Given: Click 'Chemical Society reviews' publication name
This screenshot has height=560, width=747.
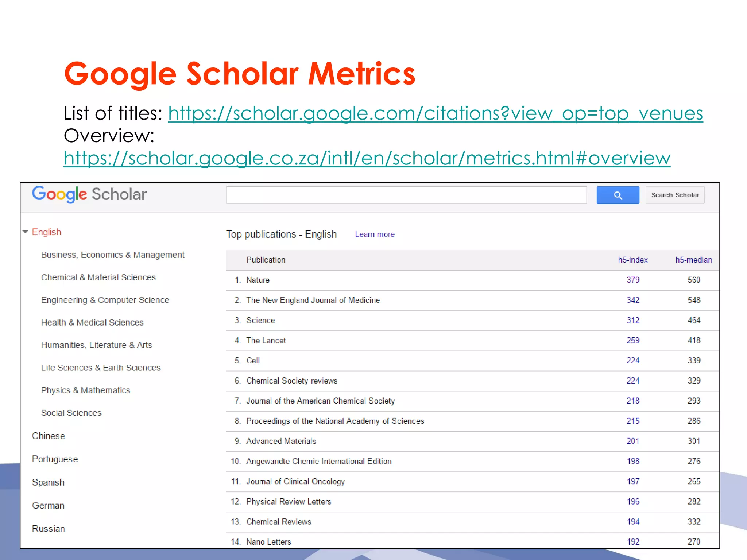Looking at the screenshot, I should [x=292, y=381].
